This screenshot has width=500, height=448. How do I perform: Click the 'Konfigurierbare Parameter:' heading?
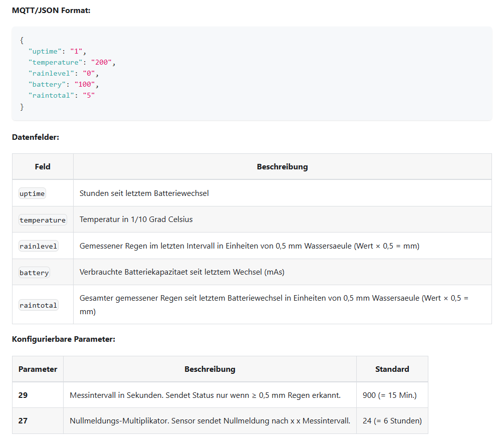pos(64,339)
